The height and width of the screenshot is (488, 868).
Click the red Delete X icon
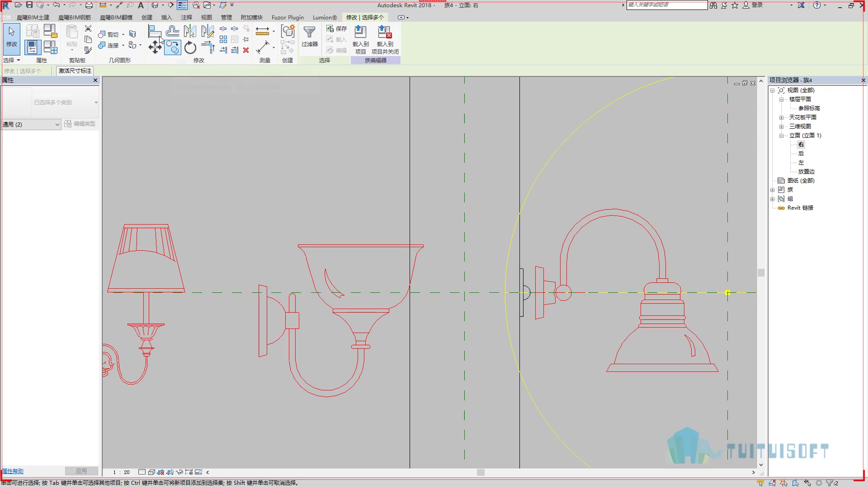click(246, 50)
